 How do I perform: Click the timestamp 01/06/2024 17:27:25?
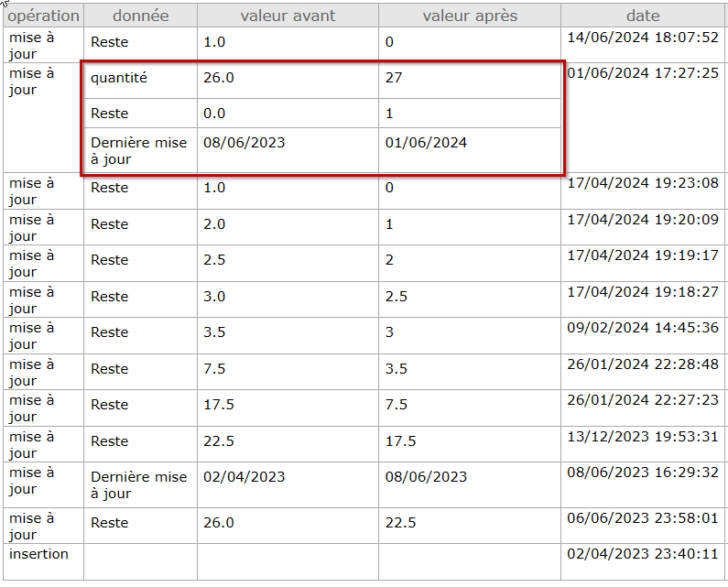(x=643, y=73)
